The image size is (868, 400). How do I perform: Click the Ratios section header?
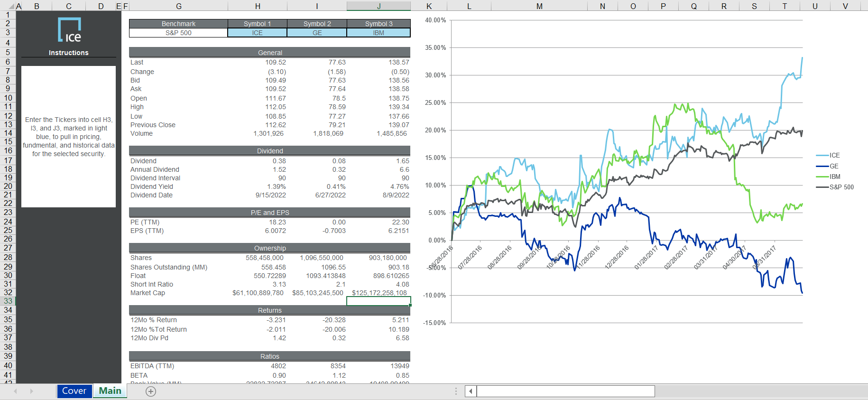[270, 356]
